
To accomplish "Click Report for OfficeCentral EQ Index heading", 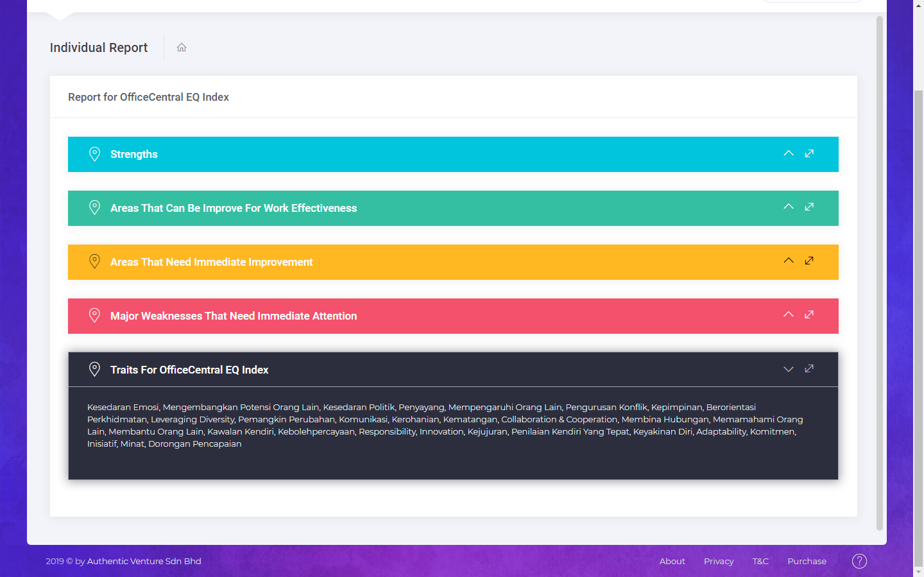I will [148, 97].
